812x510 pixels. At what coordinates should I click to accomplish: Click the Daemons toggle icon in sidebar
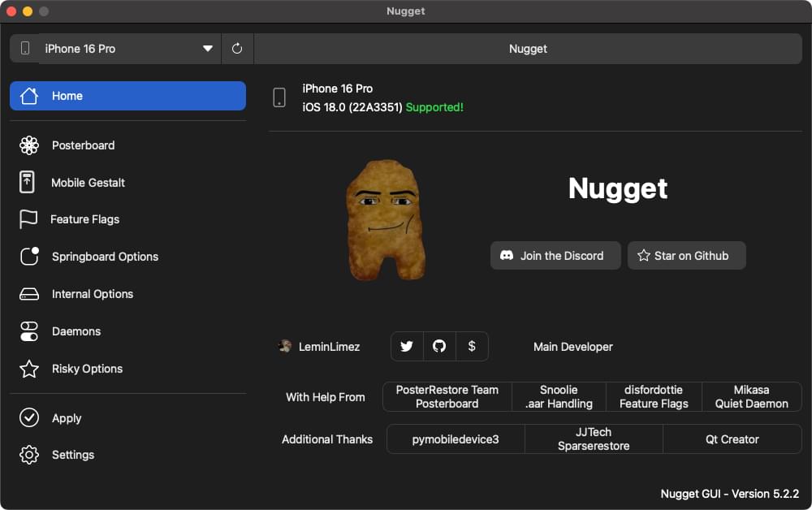(x=29, y=331)
